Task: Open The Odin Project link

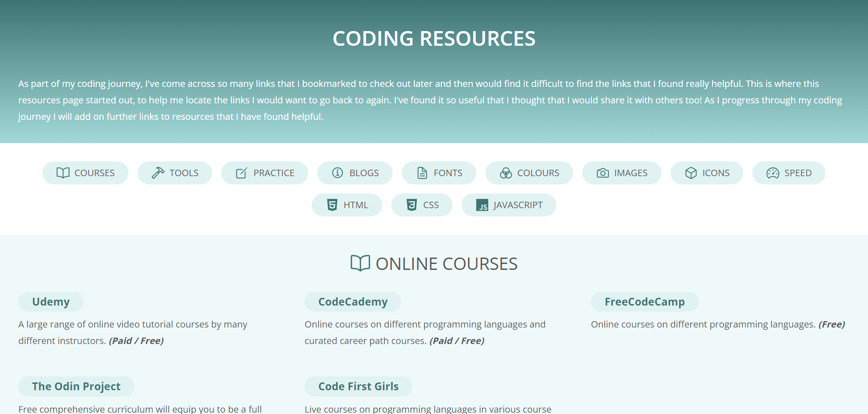Action: coord(76,387)
